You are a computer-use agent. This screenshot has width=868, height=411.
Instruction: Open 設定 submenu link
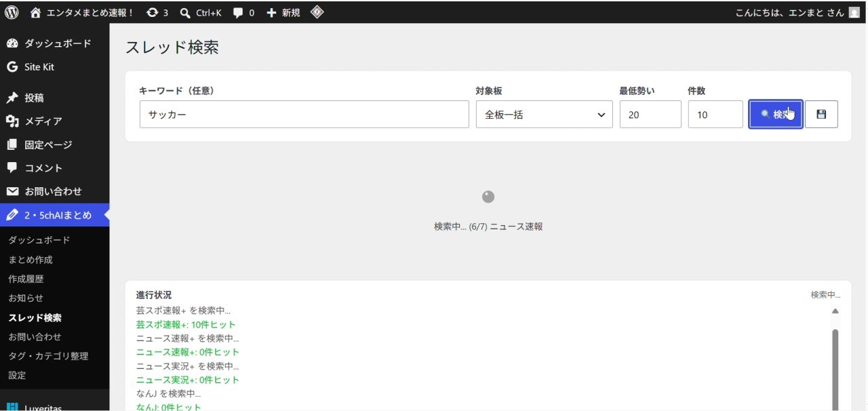pos(17,375)
